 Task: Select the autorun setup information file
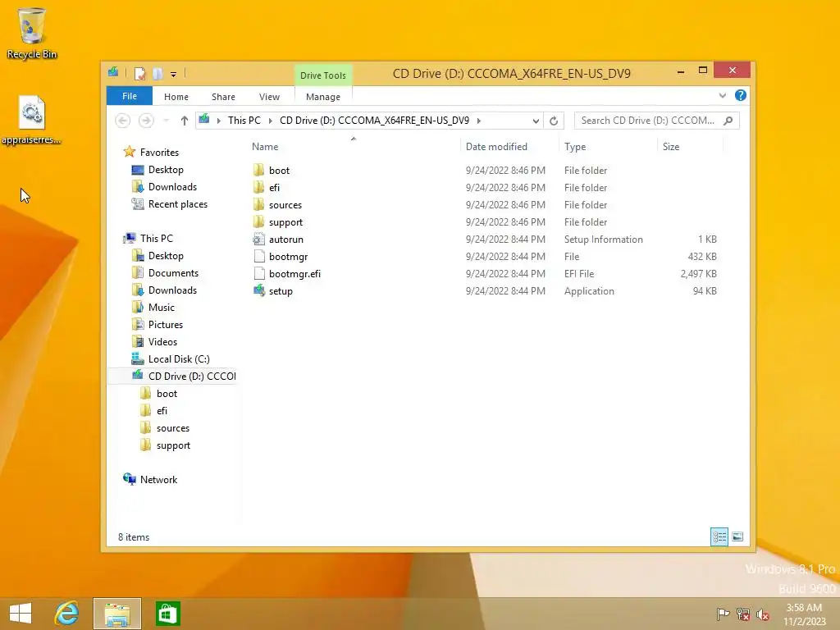click(286, 240)
